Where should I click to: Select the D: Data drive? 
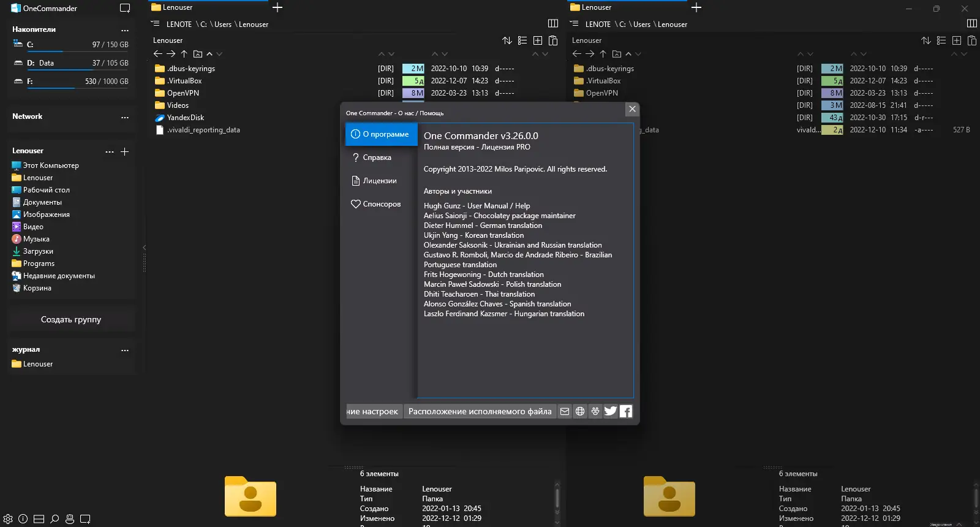pos(71,63)
